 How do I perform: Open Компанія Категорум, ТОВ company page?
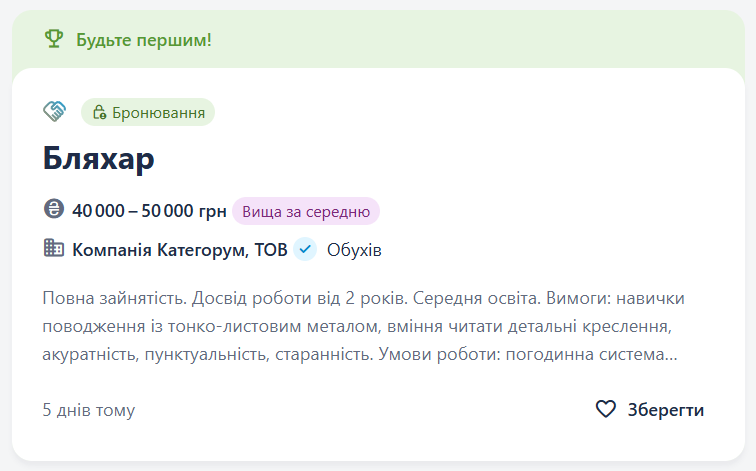pyautogui.click(x=179, y=250)
